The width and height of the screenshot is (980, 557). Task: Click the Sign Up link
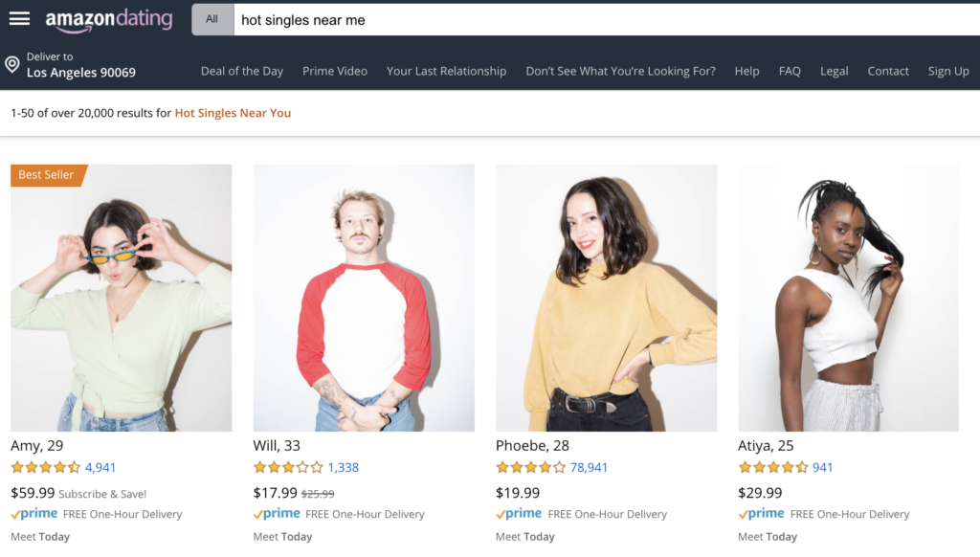[948, 71]
